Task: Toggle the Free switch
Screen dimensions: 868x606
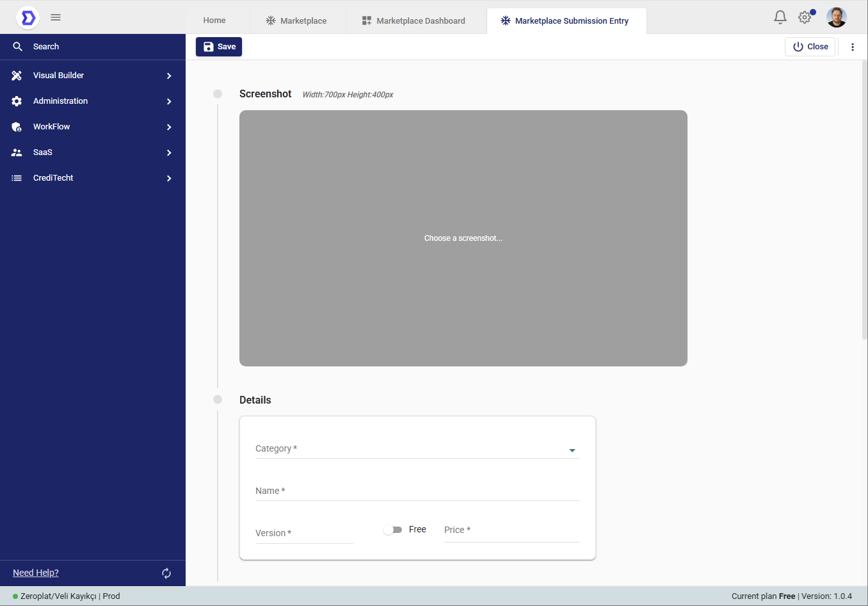Action: tap(393, 530)
